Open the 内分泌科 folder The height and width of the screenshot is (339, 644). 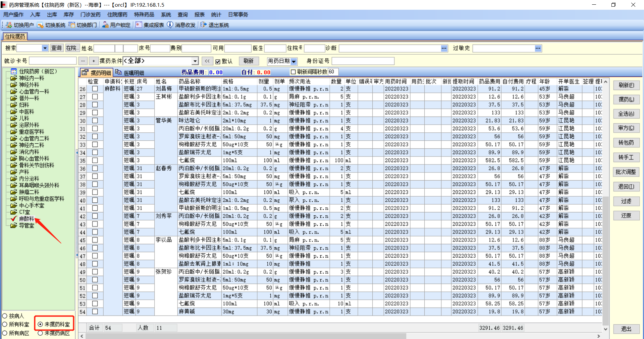tap(14, 179)
